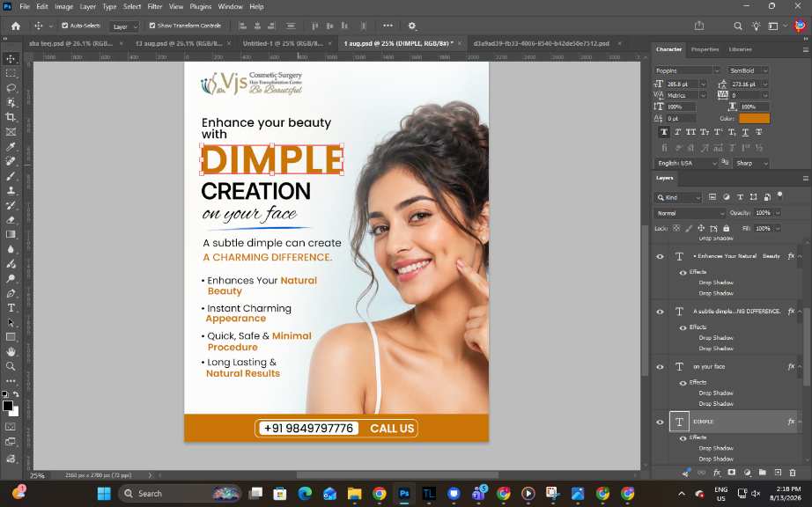The width and height of the screenshot is (812, 507).
Task: Switch to the Untitled-1 document tab
Action: pyautogui.click(x=283, y=43)
